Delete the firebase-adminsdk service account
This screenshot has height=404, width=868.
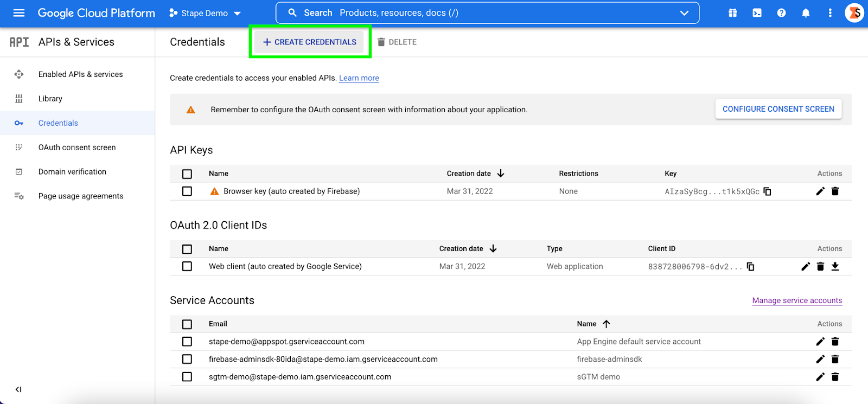pyautogui.click(x=835, y=359)
